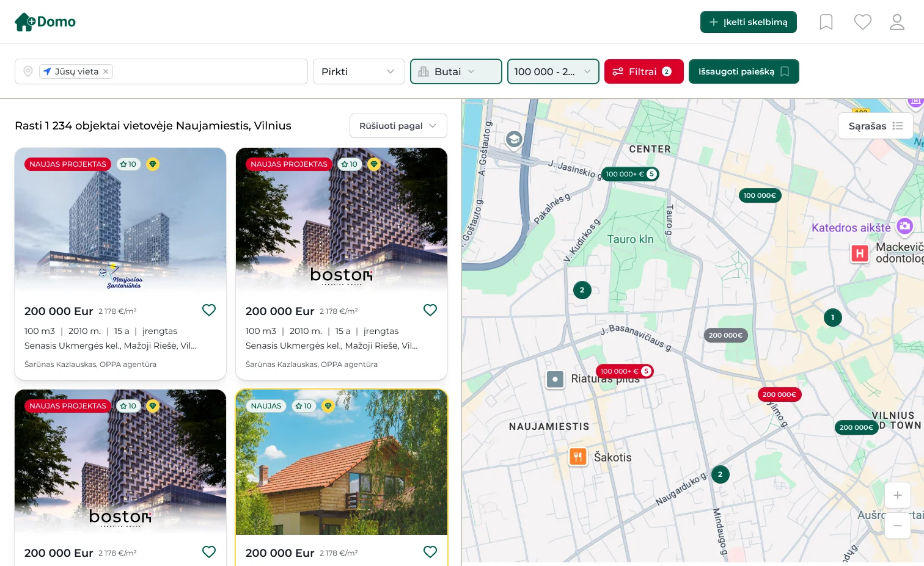Click the "NAUJAS" badge on house card

(266, 406)
